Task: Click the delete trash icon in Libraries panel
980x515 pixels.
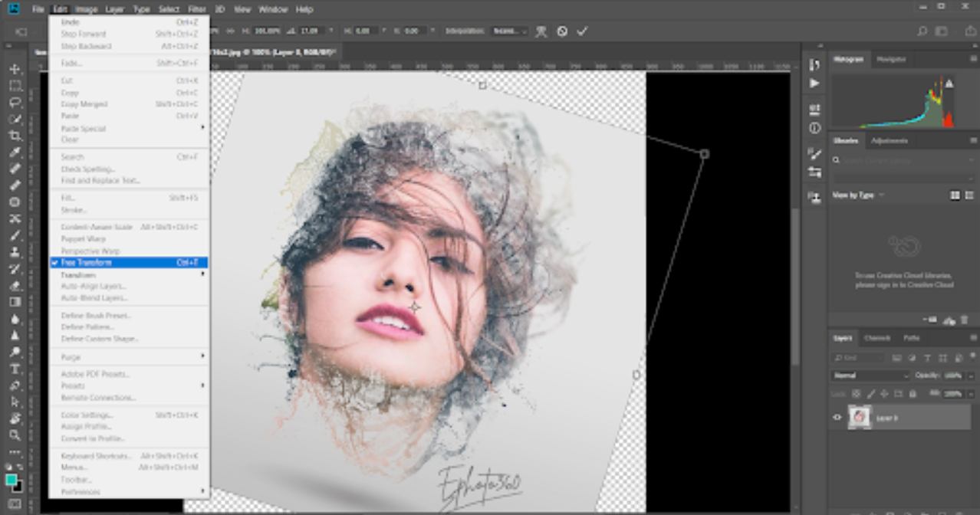Action: (964, 319)
